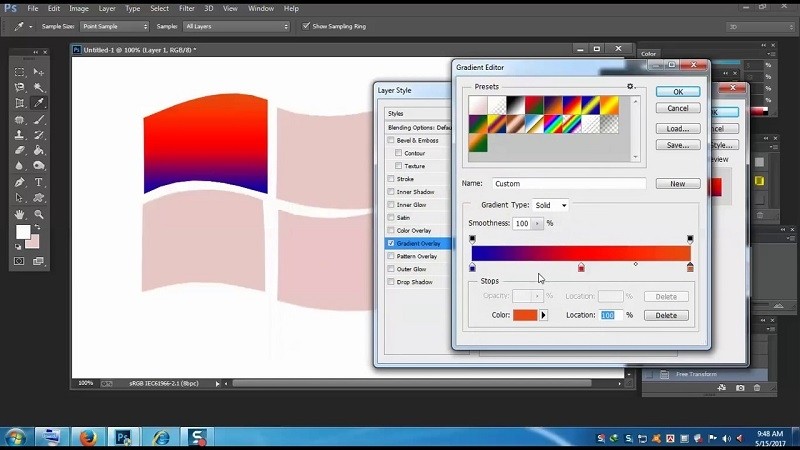
Task: Open the tool preset picker arrow
Action: (31, 27)
